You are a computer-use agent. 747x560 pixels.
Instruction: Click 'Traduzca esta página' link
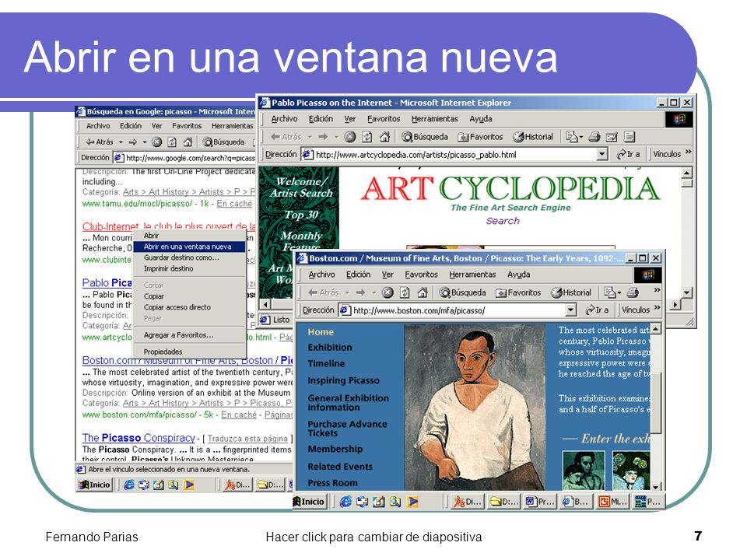click(x=247, y=439)
